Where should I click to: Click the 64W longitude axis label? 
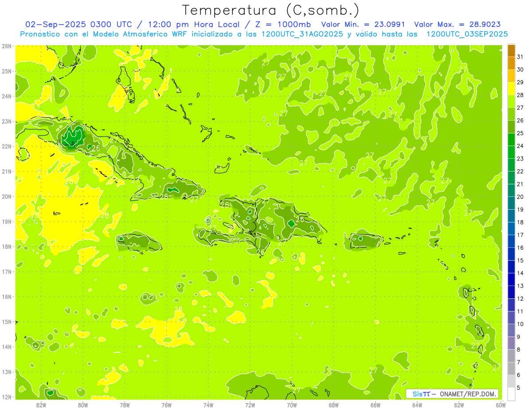417,405
